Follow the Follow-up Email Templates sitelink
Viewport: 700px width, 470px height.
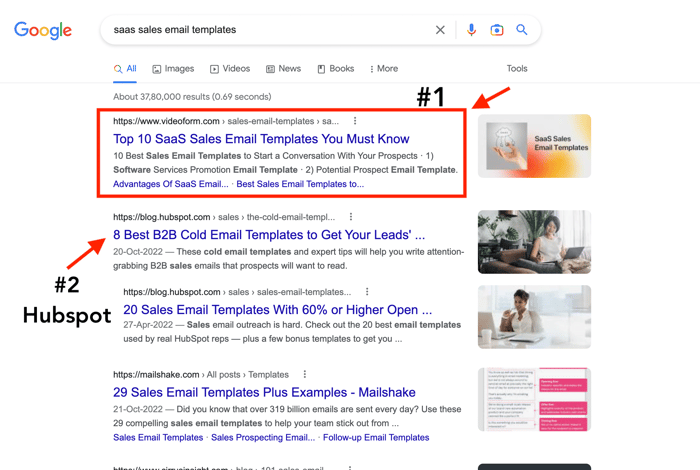tap(376, 437)
